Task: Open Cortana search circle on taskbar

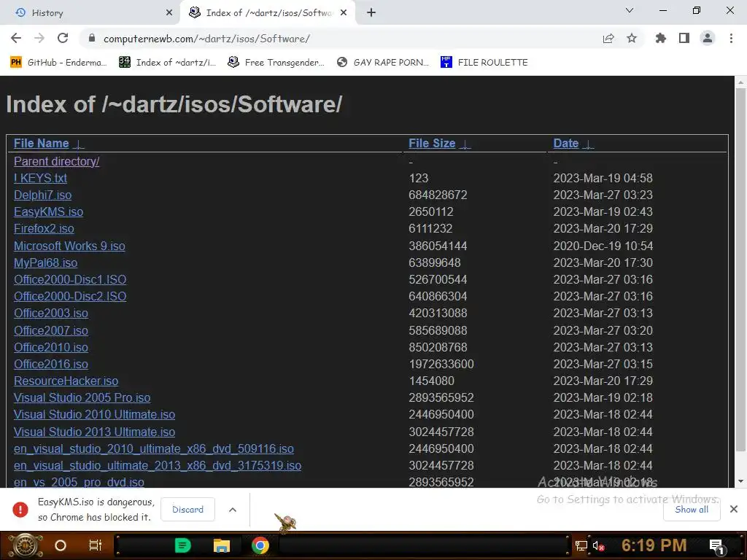Action: click(x=61, y=545)
